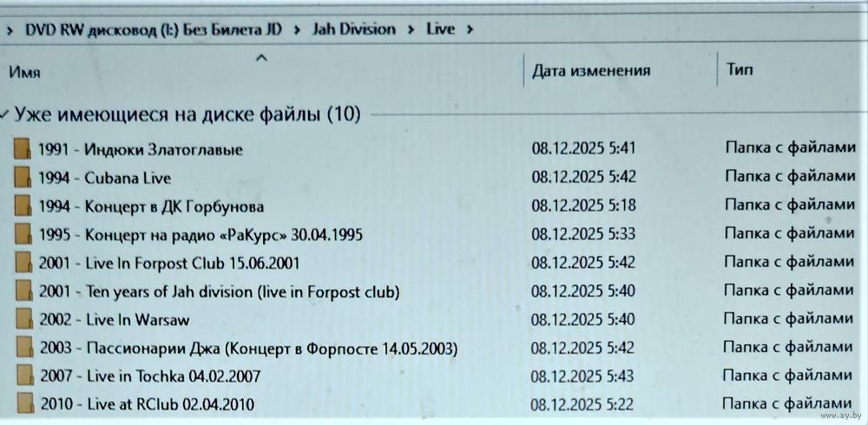
Task: Expand breadcrumb chevron after Live
Action: (470, 29)
